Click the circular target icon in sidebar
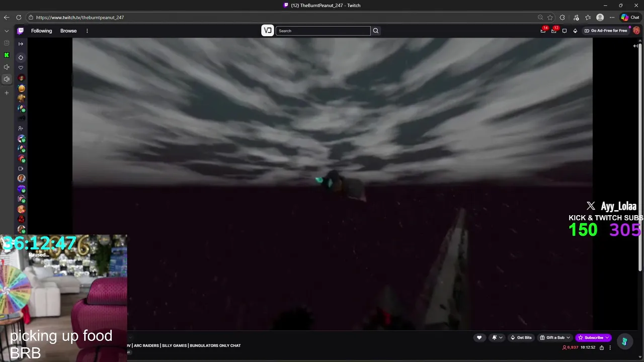The image size is (644, 362). tap(21, 57)
